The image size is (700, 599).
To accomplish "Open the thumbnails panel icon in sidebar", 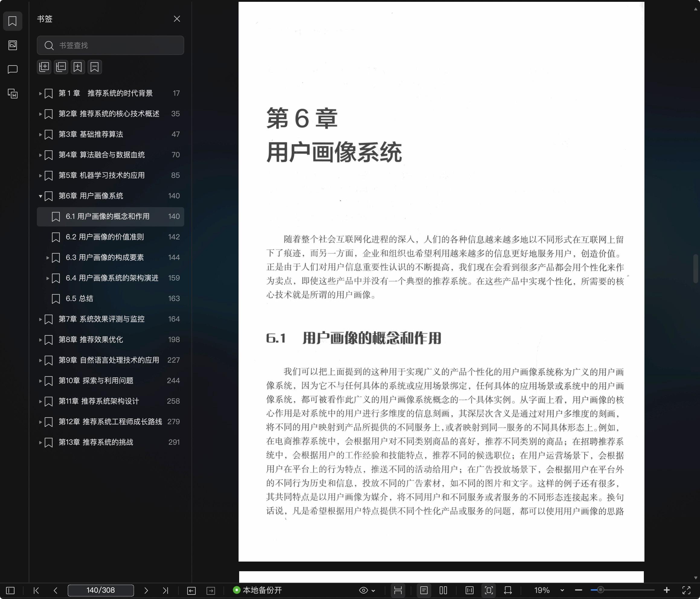I will click(12, 45).
